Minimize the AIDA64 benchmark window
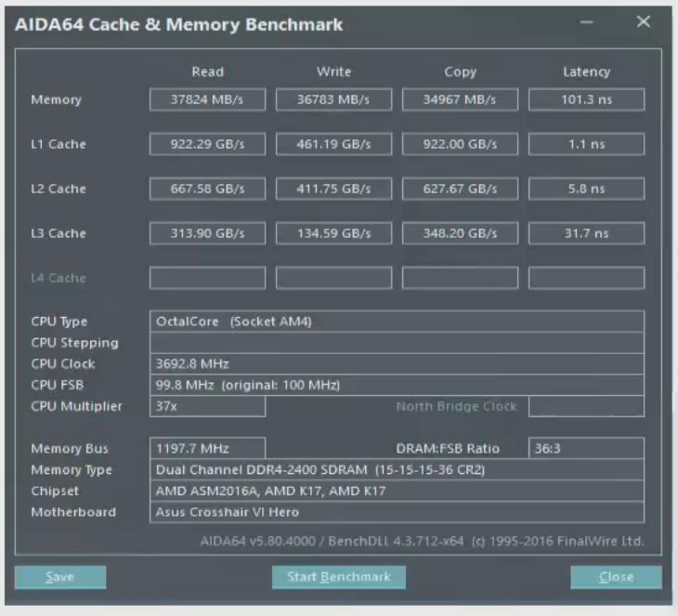 click(587, 22)
